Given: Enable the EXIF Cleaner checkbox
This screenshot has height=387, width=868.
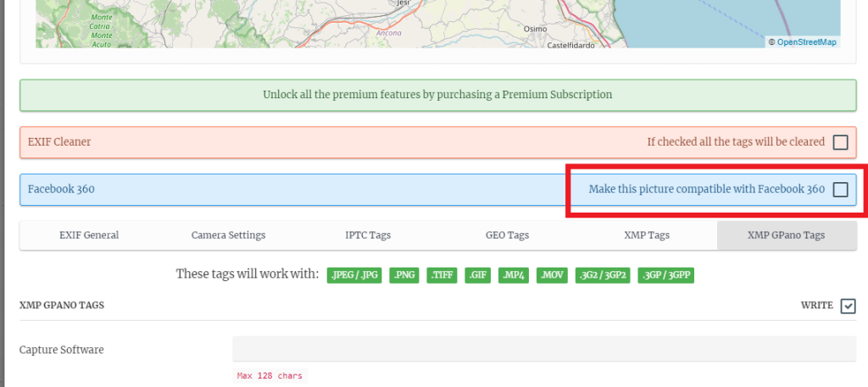Looking at the screenshot, I should coord(840,142).
